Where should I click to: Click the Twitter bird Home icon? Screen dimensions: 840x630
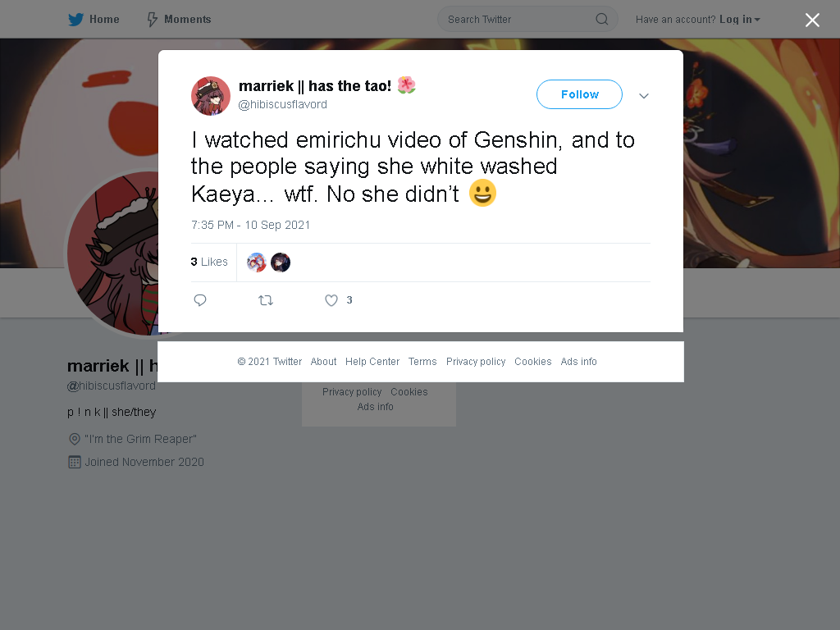coord(75,20)
